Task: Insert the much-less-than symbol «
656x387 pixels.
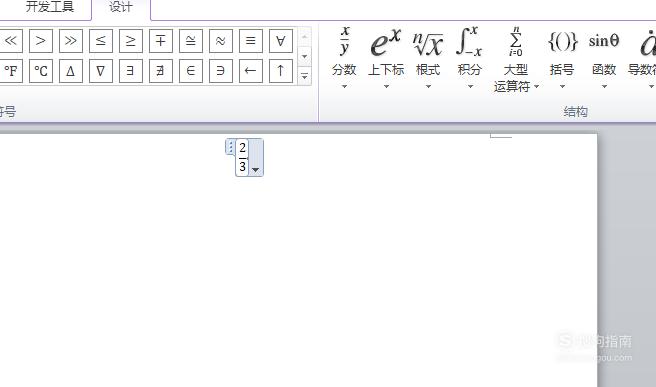Action: click(x=11, y=41)
